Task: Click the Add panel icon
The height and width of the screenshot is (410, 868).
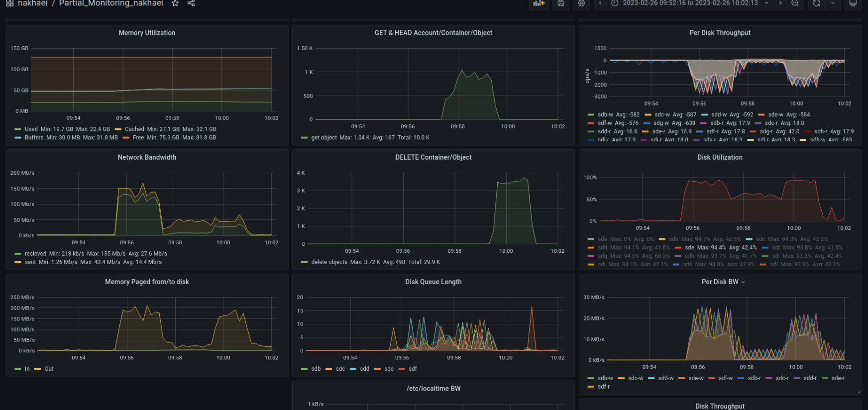Action: (x=539, y=3)
